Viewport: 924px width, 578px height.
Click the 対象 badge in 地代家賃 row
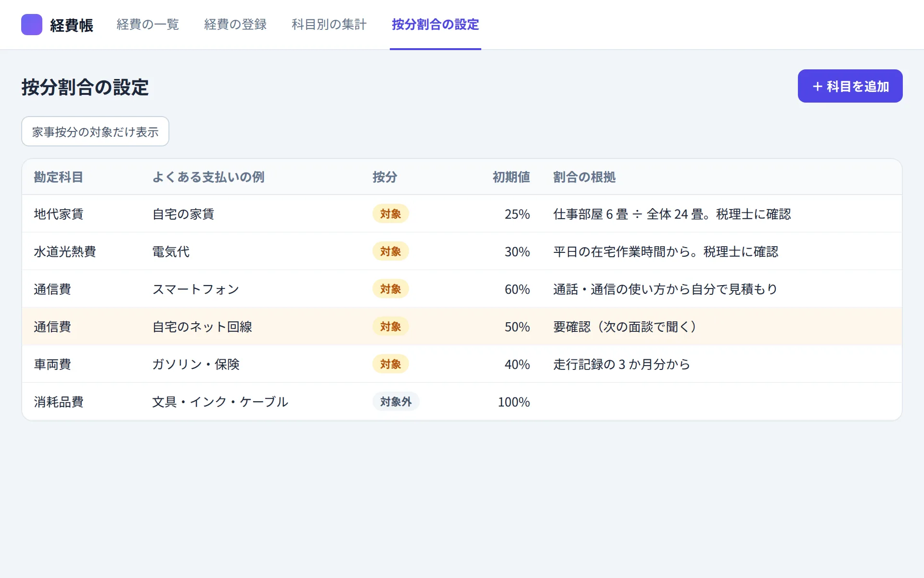[391, 214]
